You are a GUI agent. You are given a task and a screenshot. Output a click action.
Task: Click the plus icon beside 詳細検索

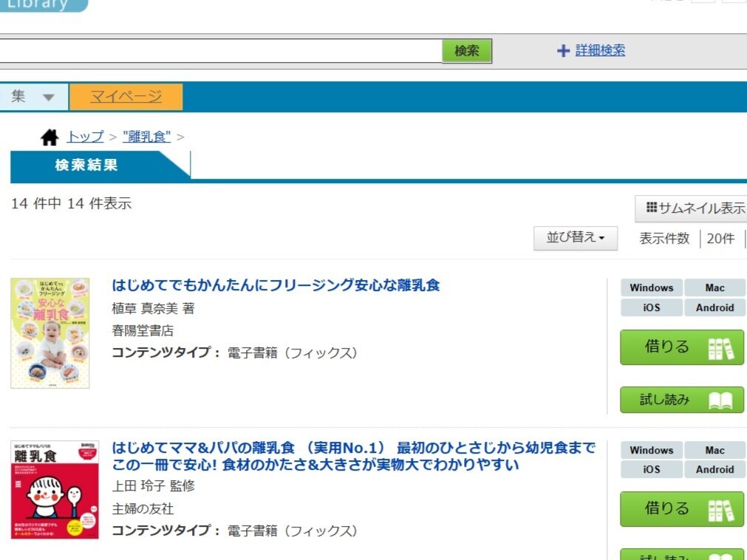click(563, 51)
